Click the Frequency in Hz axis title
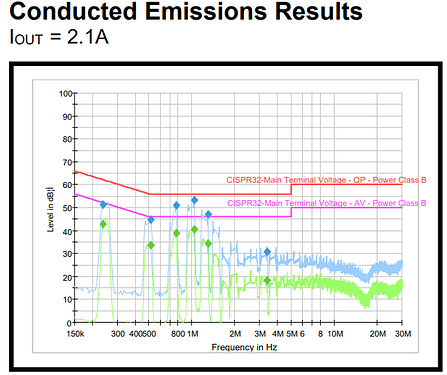 click(244, 347)
